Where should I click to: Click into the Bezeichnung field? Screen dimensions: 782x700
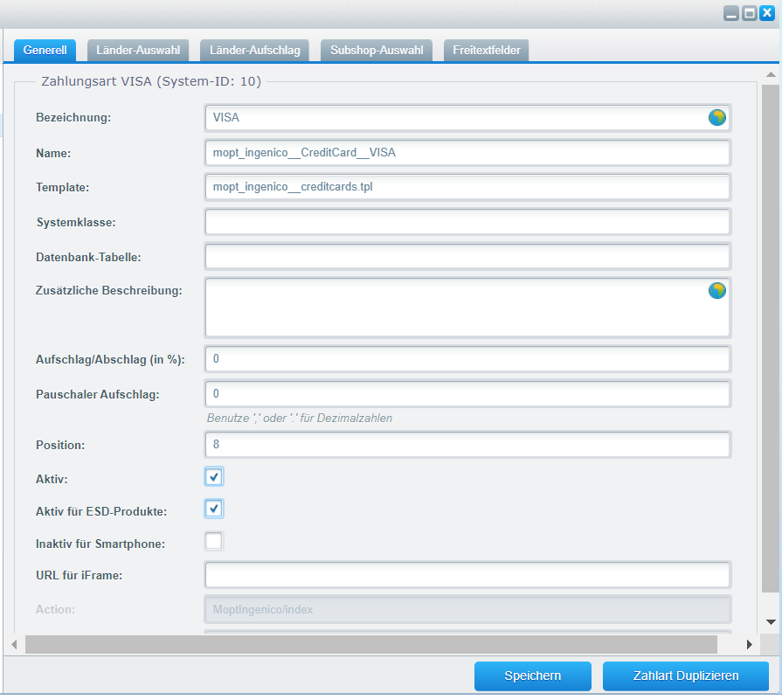pos(467,118)
